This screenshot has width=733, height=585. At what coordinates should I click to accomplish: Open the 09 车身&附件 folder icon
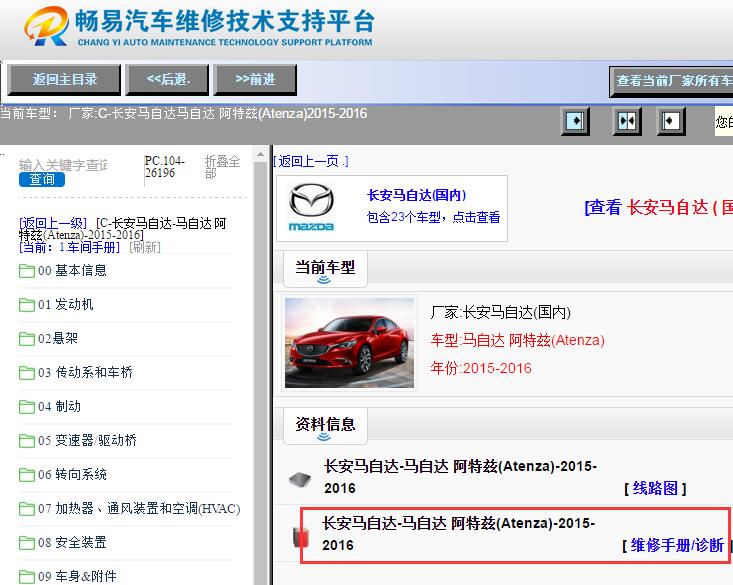coord(27,577)
